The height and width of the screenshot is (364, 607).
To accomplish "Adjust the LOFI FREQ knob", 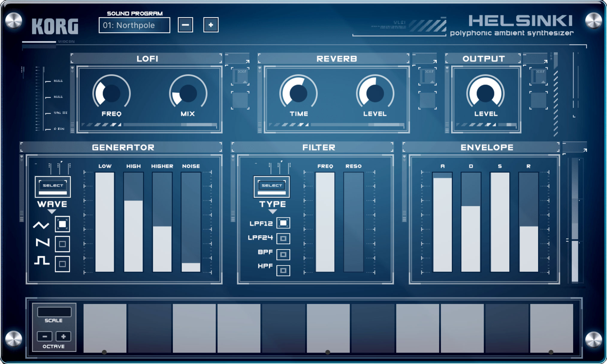I will tap(111, 93).
